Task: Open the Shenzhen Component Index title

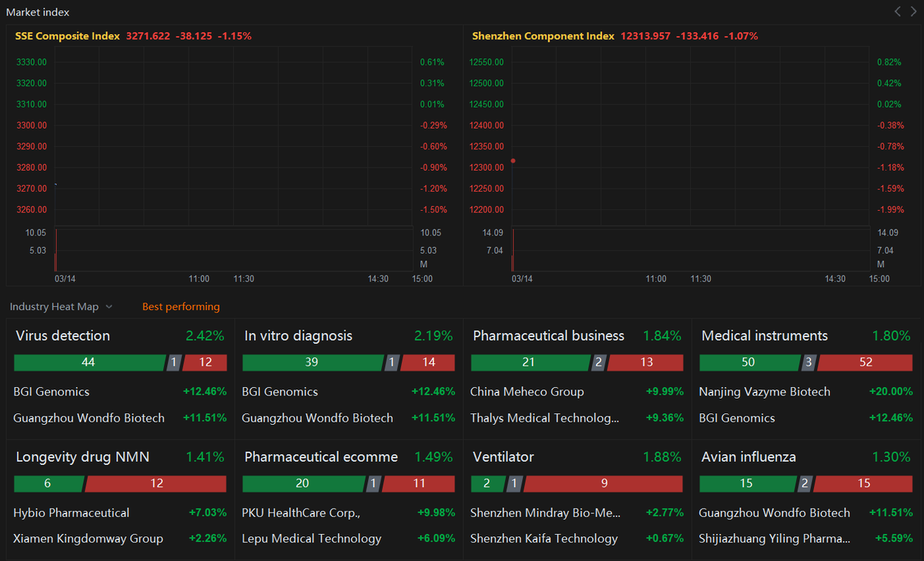Action: coord(544,35)
